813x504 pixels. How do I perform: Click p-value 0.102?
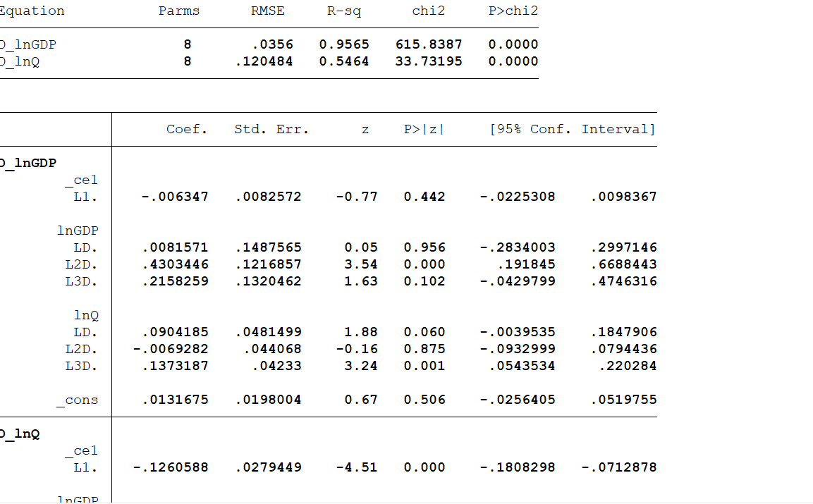coord(424,281)
